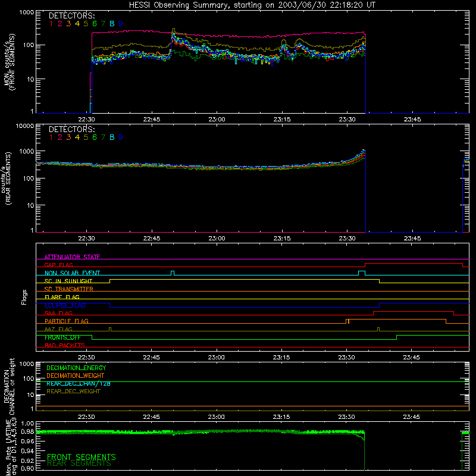The height and width of the screenshot is (476, 476).
Task: Click dark green detector 7 in front legend
Action: 103,24
